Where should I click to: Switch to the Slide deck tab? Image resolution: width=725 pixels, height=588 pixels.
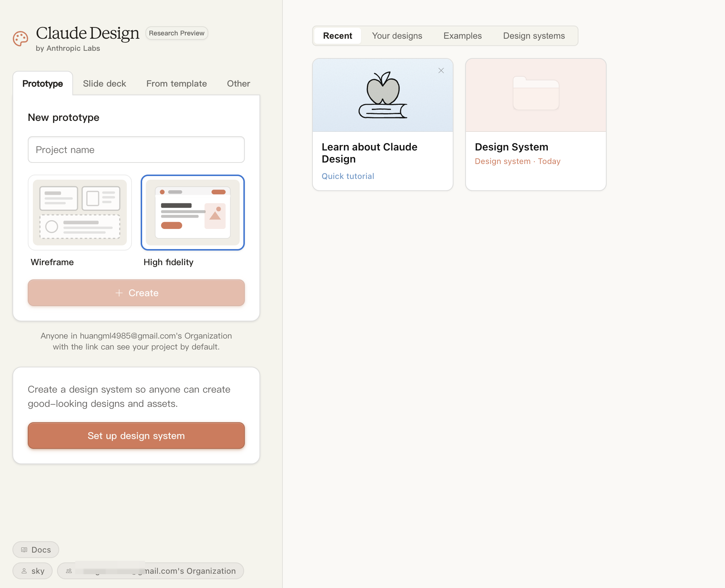[105, 84]
